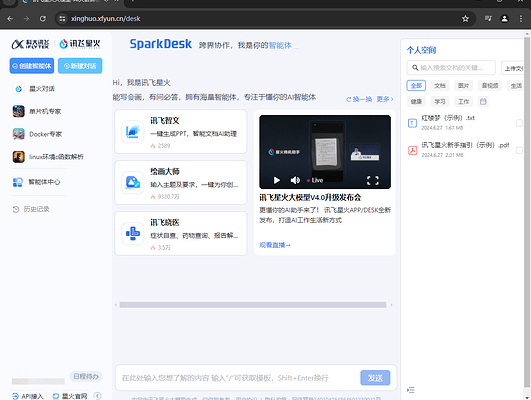Screen dimensions: 531x400
Task: Follow the 观看直播 link
Action: [275, 245]
